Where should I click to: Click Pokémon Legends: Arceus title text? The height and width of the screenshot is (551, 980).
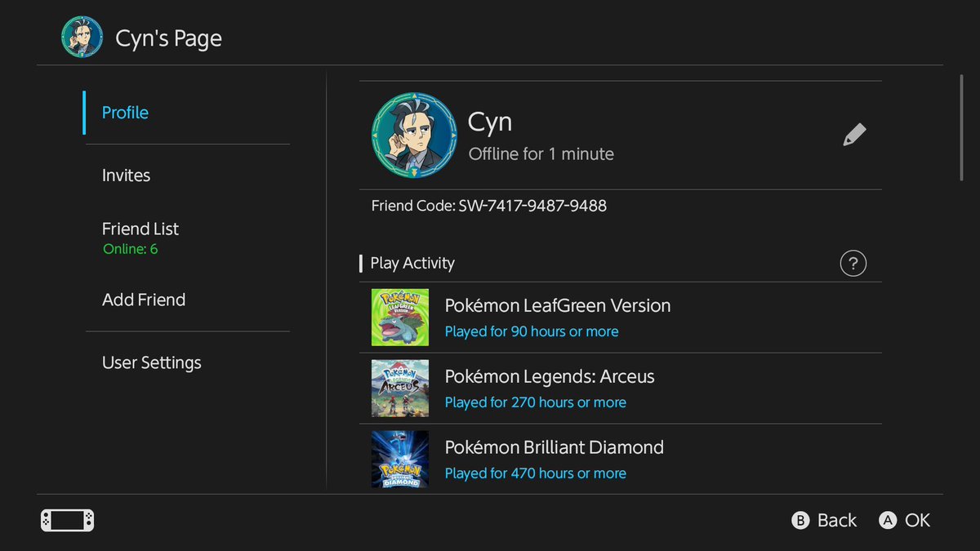pos(550,376)
